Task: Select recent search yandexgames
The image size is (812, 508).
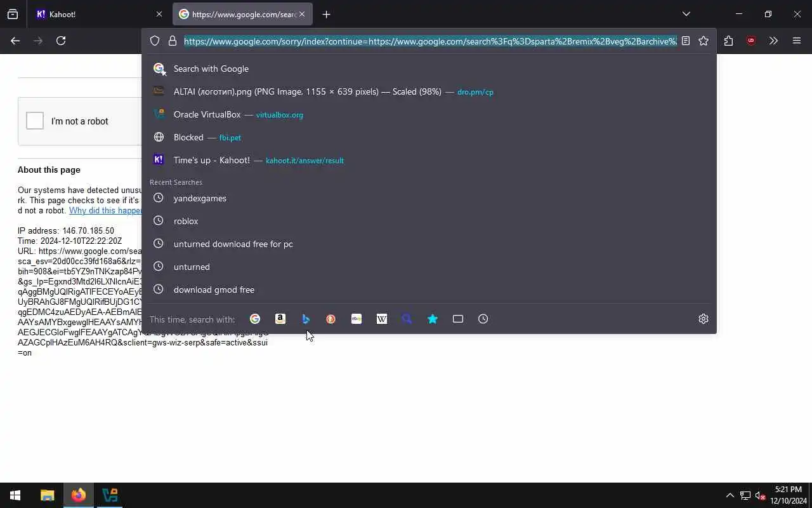Action: click(x=429, y=198)
